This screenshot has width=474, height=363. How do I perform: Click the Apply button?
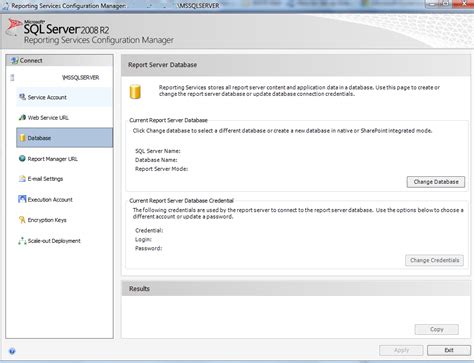(401, 350)
